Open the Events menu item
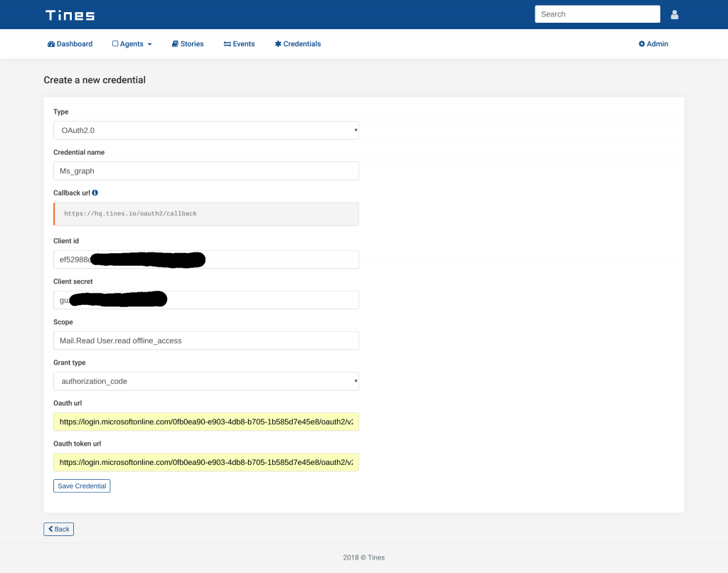This screenshot has height=573, width=728. pos(239,44)
